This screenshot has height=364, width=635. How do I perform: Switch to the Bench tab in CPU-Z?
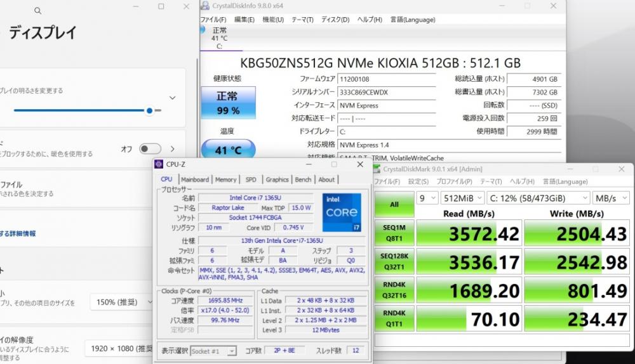pyautogui.click(x=303, y=179)
